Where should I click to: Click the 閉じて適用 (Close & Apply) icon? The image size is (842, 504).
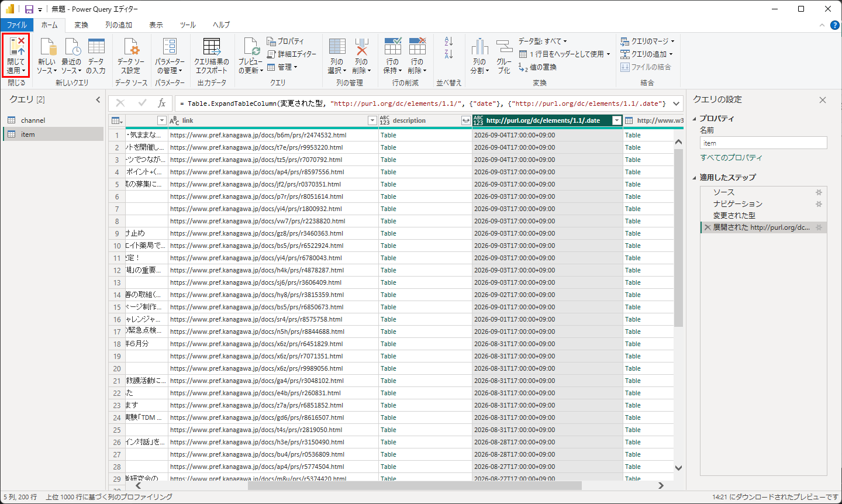tap(16, 47)
